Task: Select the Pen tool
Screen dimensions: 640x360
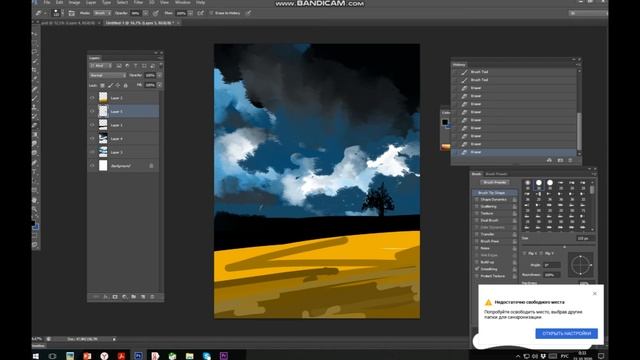Action: point(36,163)
